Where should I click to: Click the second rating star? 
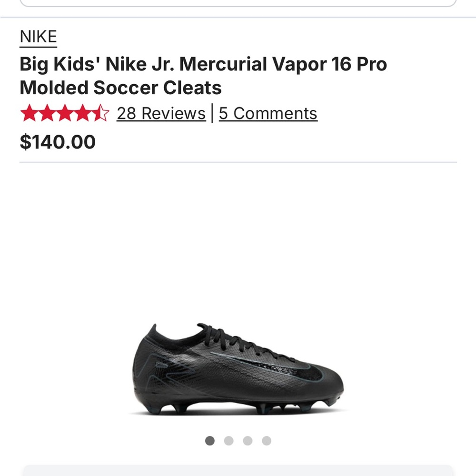[47, 113]
